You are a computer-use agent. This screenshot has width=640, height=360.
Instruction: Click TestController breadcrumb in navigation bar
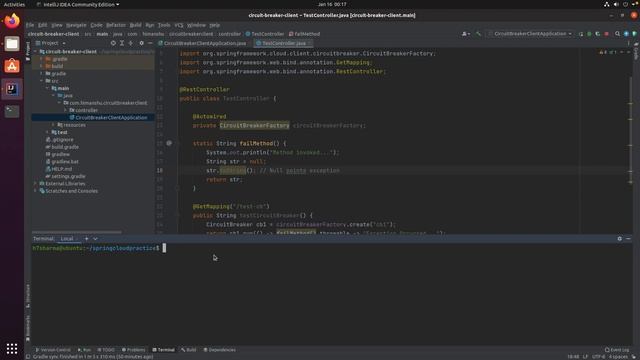[x=265, y=34]
